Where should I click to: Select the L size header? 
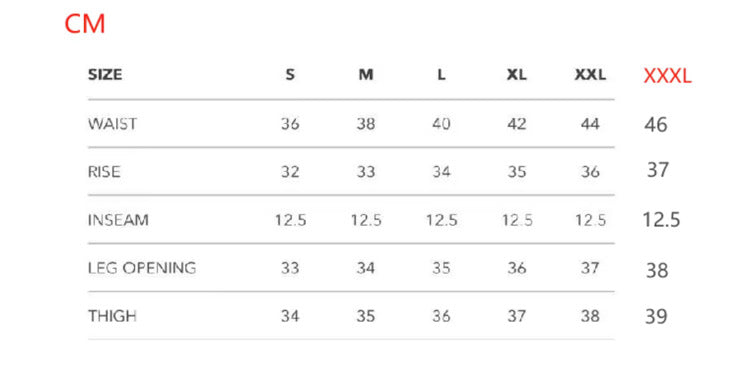pos(441,74)
